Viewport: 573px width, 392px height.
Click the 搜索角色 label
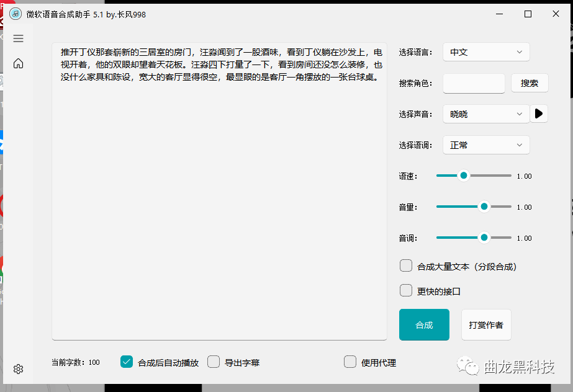(x=415, y=84)
